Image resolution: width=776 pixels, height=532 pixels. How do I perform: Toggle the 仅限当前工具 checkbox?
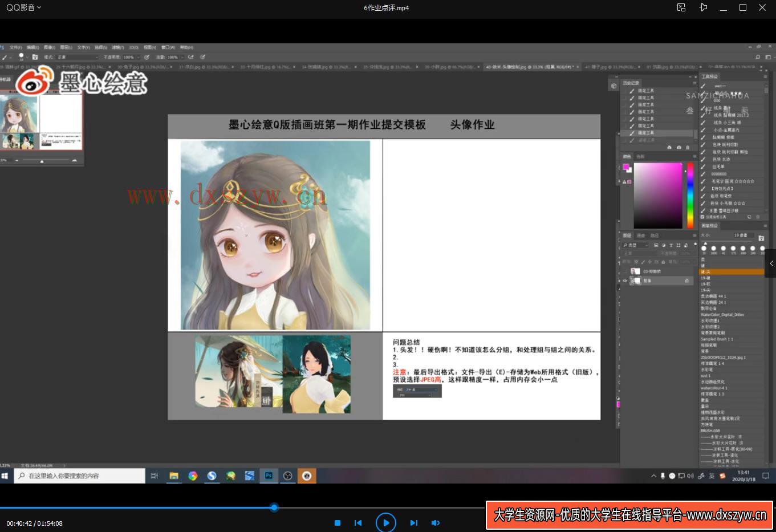(x=702, y=217)
